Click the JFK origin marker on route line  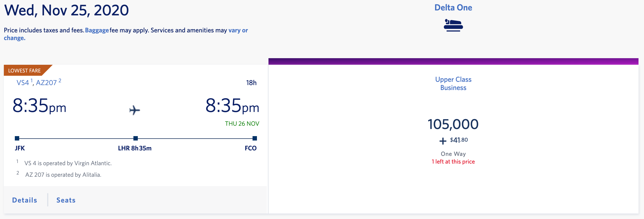click(17, 138)
